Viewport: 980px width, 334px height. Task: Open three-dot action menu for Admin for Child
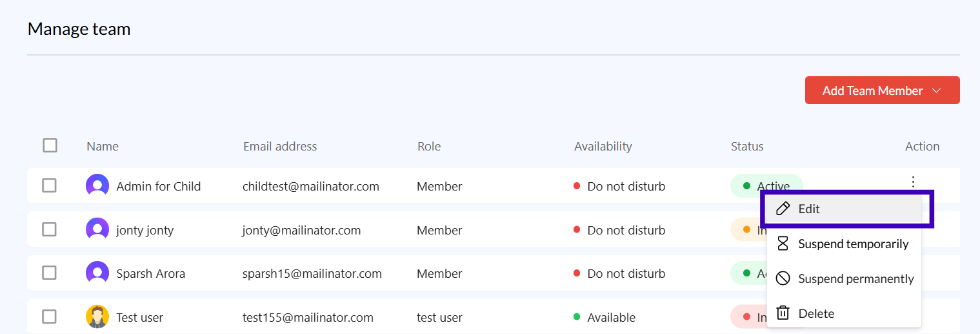pyautogui.click(x=913, y=182)
